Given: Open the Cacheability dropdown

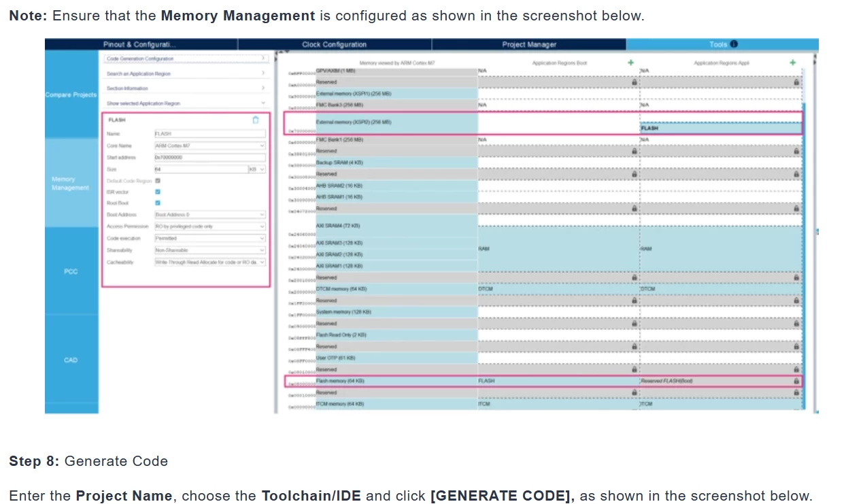Looking at the screenshot, I should point(210,262).
